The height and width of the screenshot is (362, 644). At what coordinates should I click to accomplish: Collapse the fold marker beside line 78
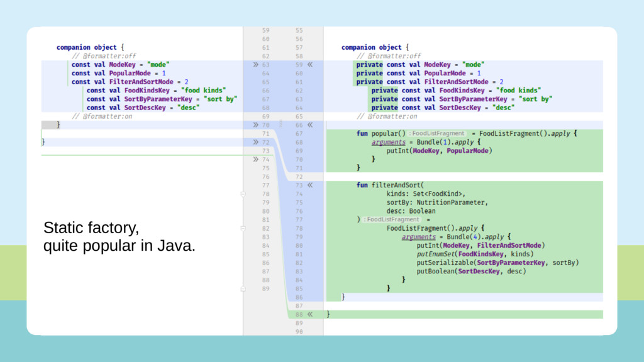243,194
